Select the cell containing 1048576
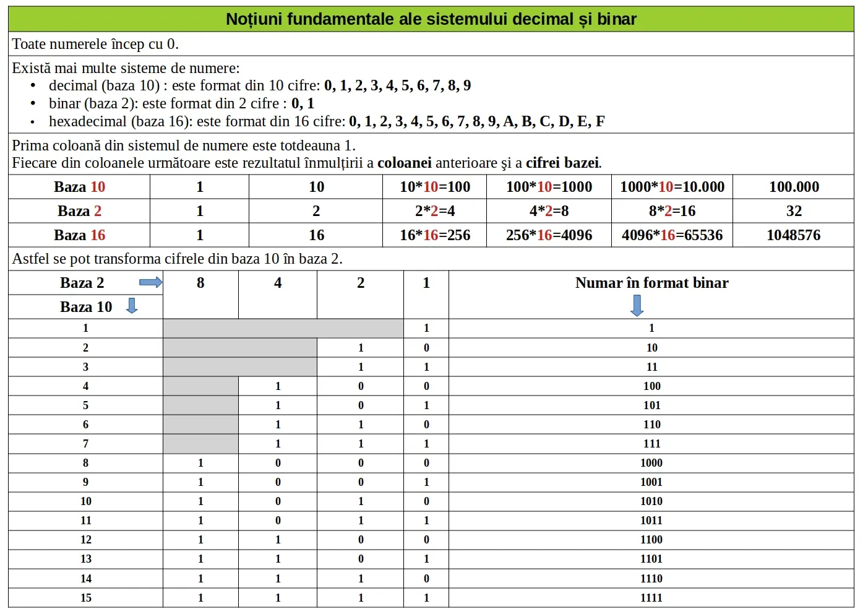Image resolution: width=868 pixels, height=614 pixels. point(793,235)
